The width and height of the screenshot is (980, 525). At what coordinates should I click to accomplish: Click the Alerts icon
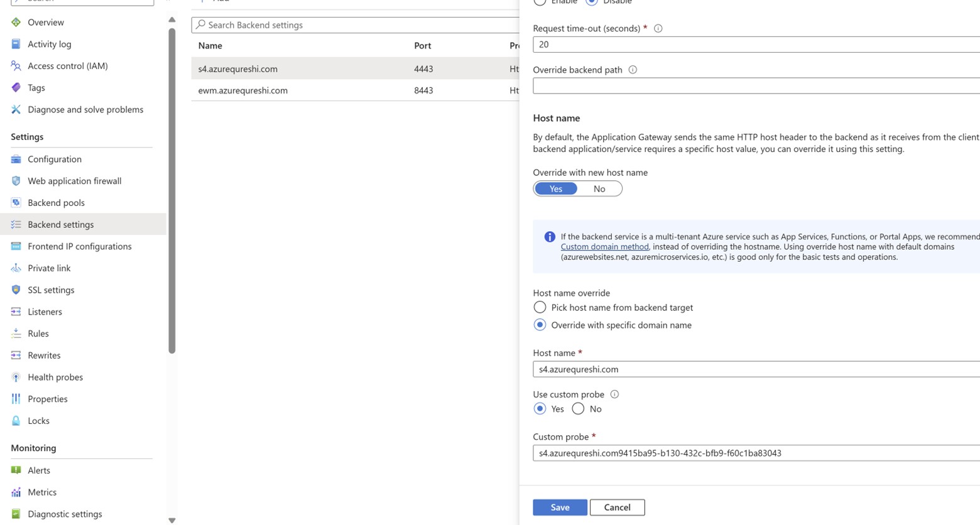[16, 470]
